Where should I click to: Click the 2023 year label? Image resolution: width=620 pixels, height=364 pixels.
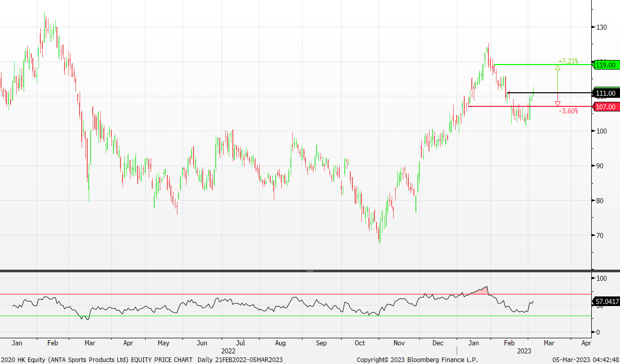[524, 350]
